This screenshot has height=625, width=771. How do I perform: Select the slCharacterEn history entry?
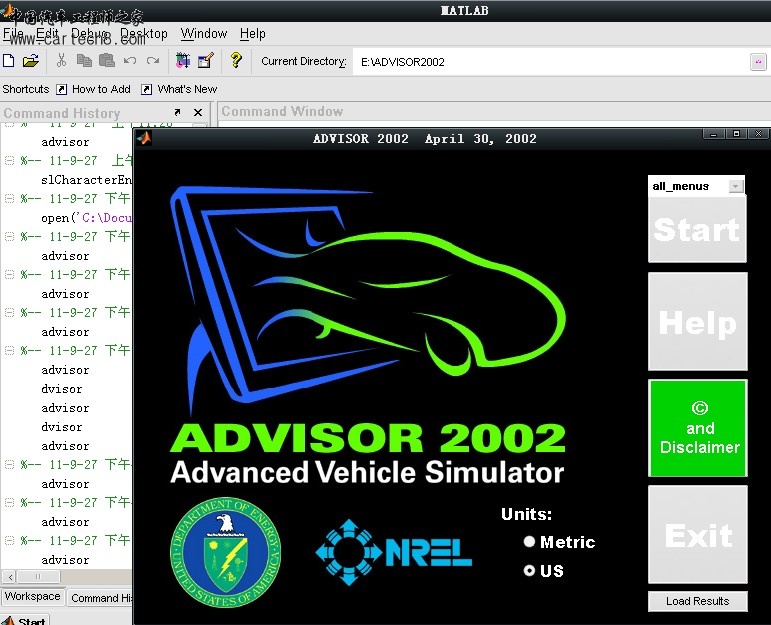[87, 180]
